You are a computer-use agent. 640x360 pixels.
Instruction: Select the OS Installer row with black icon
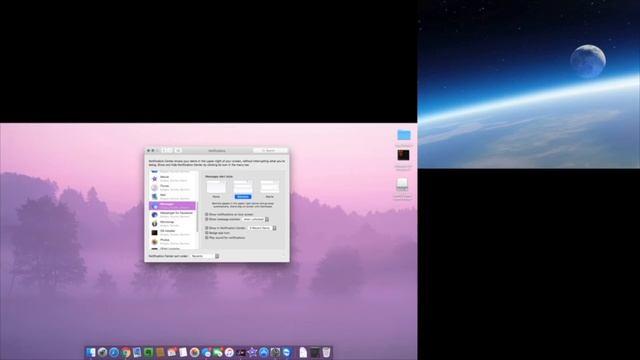(173, 233)
